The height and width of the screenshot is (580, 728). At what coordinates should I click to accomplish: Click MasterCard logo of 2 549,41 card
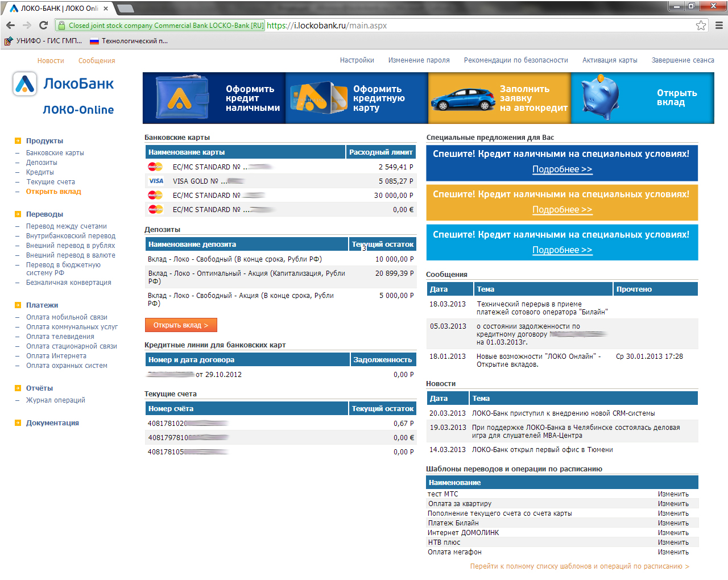155,167
